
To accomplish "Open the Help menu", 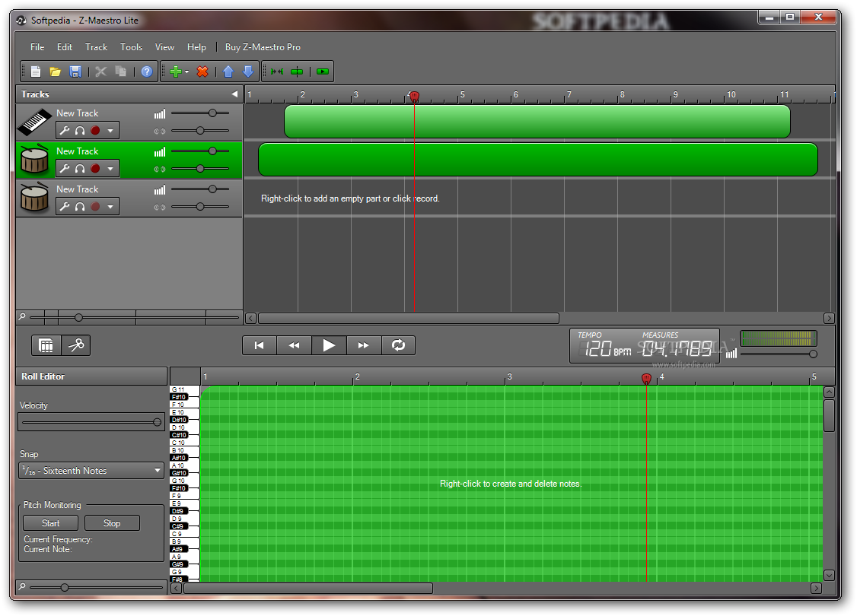I will 196,47.
